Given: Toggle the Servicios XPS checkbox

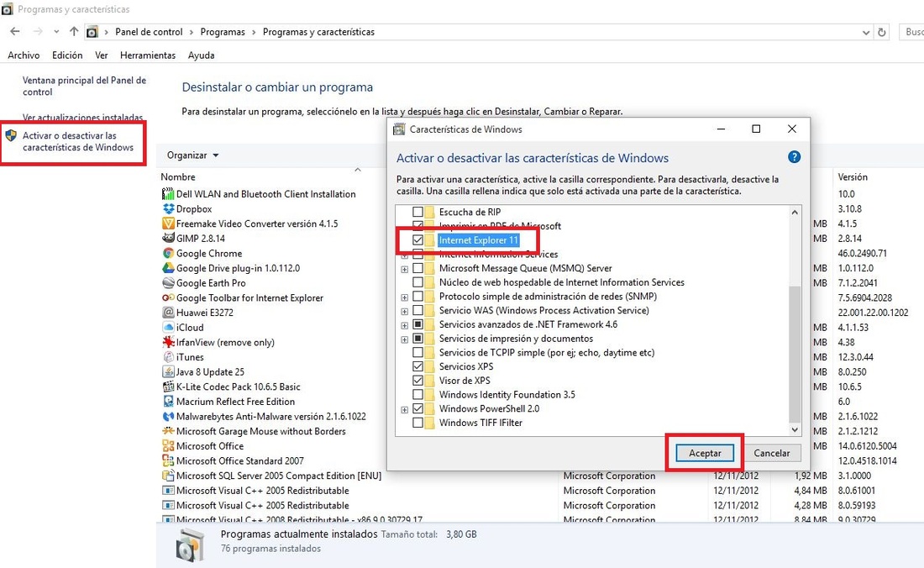Looking at the screenshot, I should (x=417, y=366).
